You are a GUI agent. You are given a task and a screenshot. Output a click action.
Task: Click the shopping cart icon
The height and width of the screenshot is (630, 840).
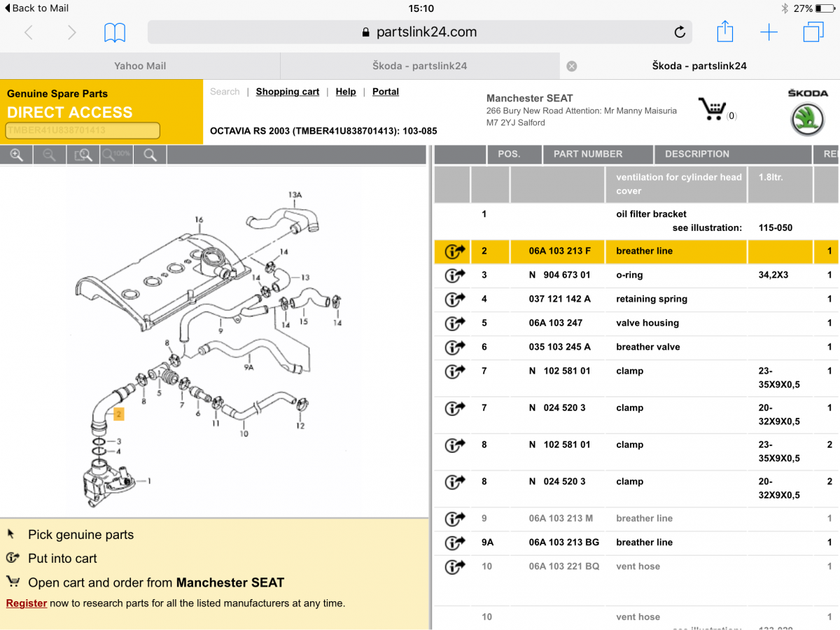click(x=713, y=109)
